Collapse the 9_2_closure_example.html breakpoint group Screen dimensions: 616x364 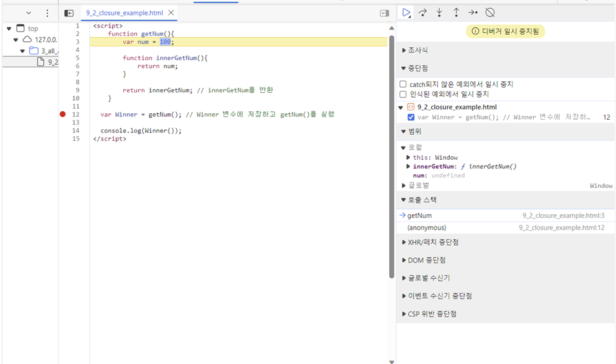pos(400,107)
